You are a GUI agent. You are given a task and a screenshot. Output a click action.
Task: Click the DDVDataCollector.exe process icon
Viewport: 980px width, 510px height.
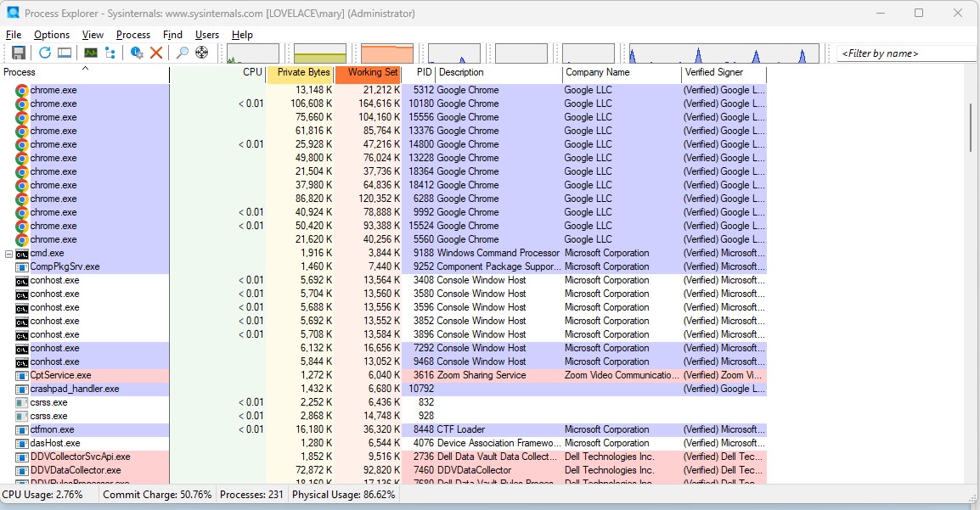pos(22,471)
